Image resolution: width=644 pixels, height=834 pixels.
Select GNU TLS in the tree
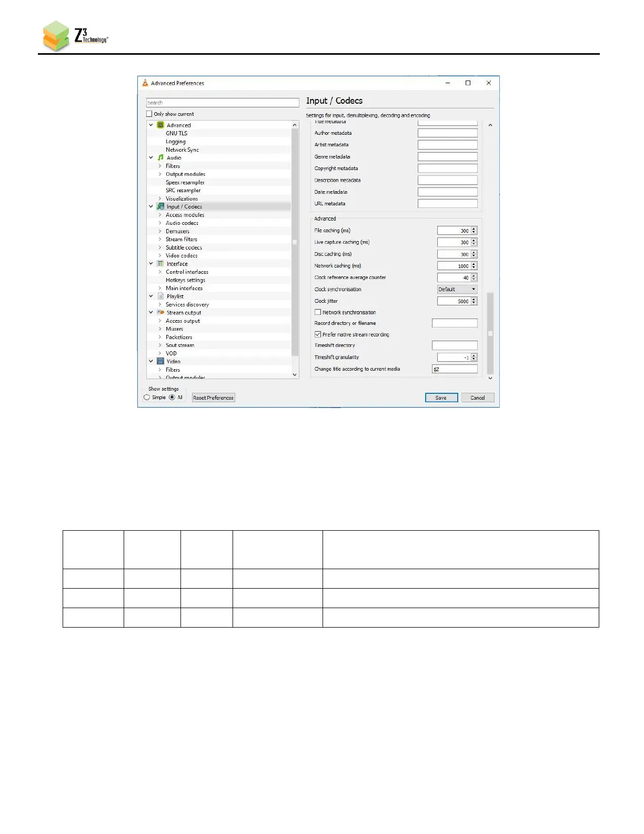(176, 134)
